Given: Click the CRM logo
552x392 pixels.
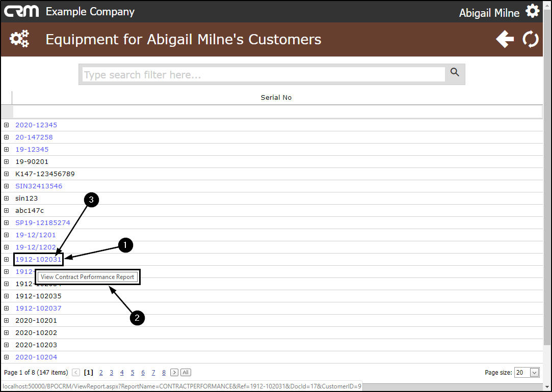Looking at the screenshot, I should (x=21, y=11).
